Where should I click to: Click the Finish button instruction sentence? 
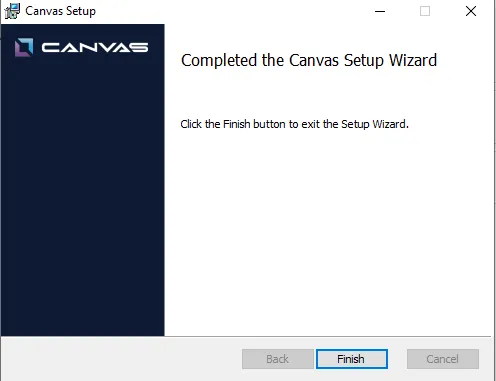click(x=294, y=124)
